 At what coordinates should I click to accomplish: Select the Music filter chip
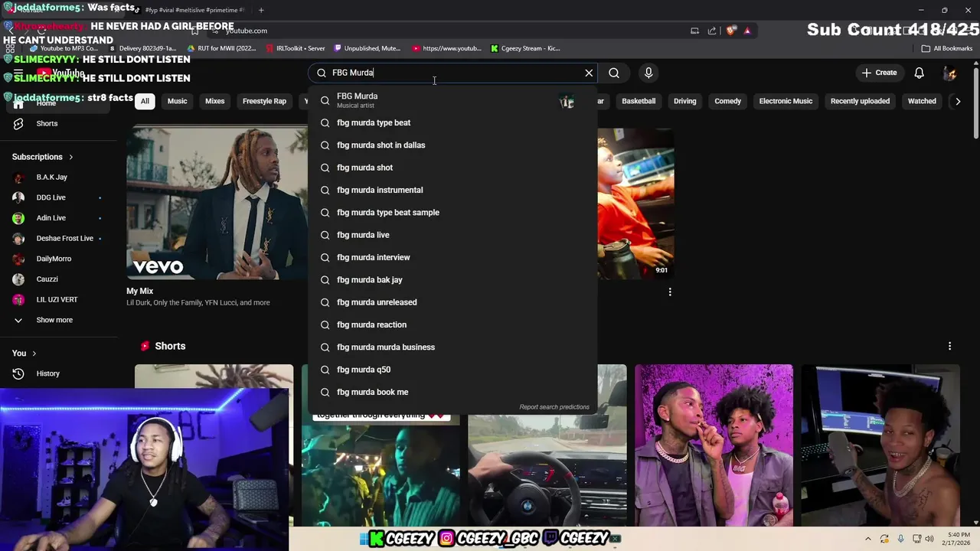point(177,101)
